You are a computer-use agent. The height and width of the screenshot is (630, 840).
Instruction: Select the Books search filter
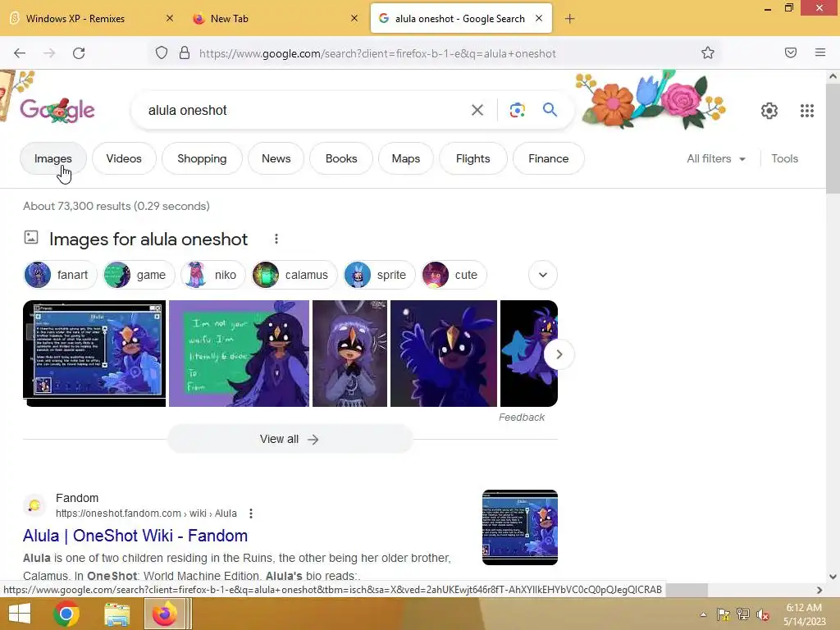coord(341,158)
